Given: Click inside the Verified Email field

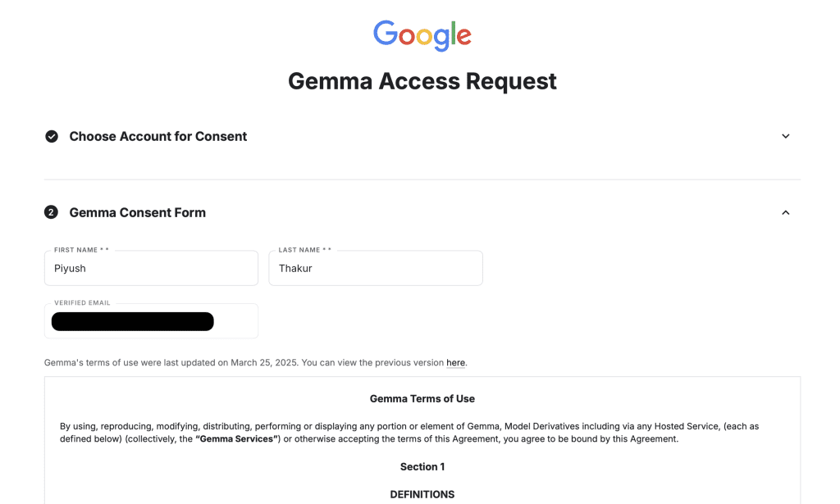Looking at the screenshot, I should pos(151,321).
